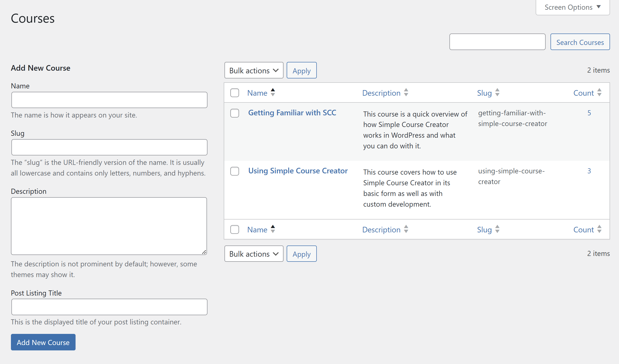This screenshot has width=619, height=364.
Task: Click the top Apply button
Action: (x=302, y=70)
